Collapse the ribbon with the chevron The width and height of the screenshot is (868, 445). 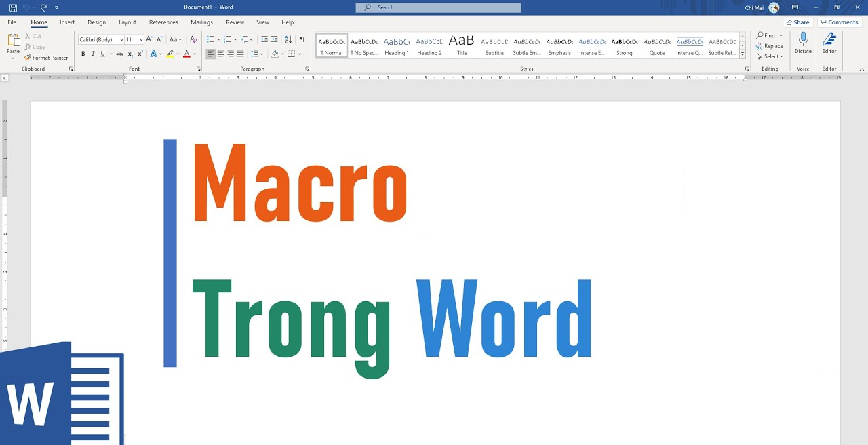tap(861, 69)
